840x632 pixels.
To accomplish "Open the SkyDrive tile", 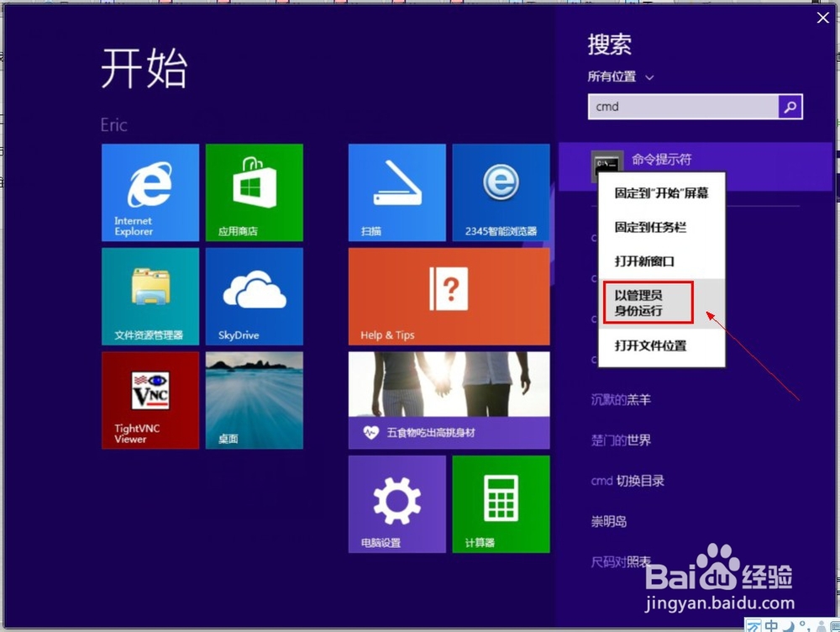I will point(254,296).
